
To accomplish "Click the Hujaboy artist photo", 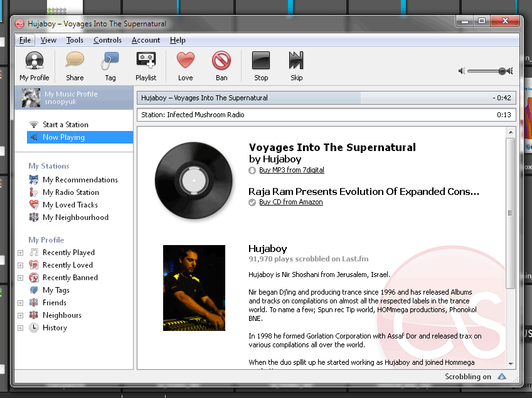I will 194,288.
